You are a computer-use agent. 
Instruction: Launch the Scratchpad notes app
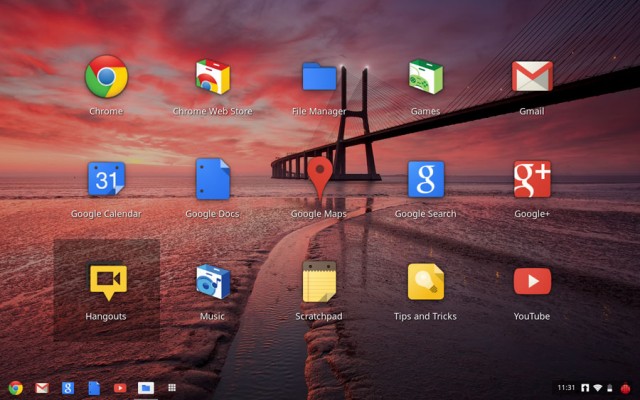click(319, 283)
